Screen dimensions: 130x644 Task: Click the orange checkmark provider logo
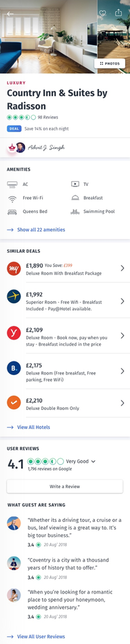14,403
